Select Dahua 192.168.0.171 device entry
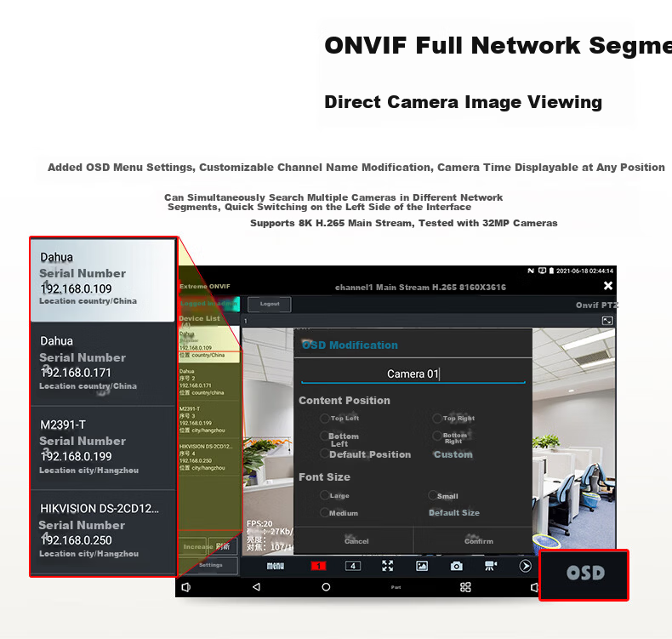Viewport: 672px width, 639px height. [103, 363]
